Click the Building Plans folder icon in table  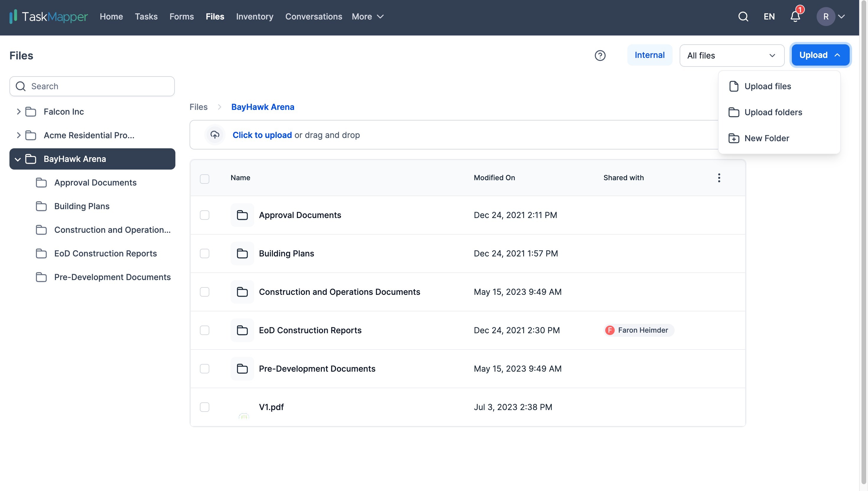pos(242,253)
